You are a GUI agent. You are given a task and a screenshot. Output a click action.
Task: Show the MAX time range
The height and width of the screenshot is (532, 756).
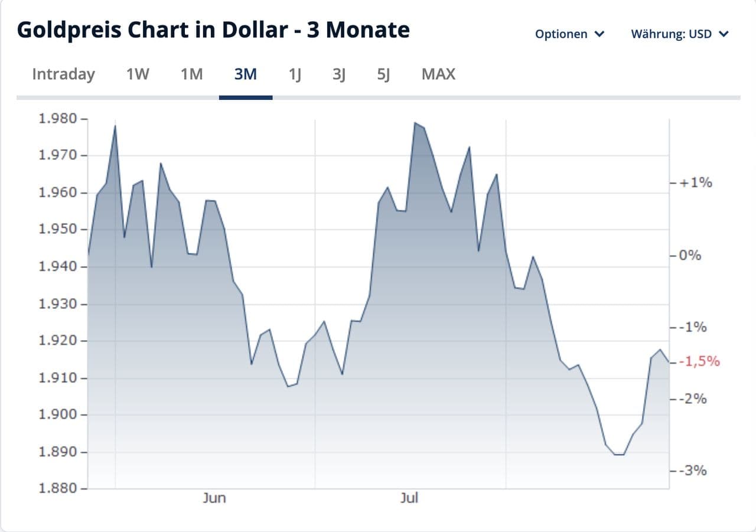click(439, 74)
